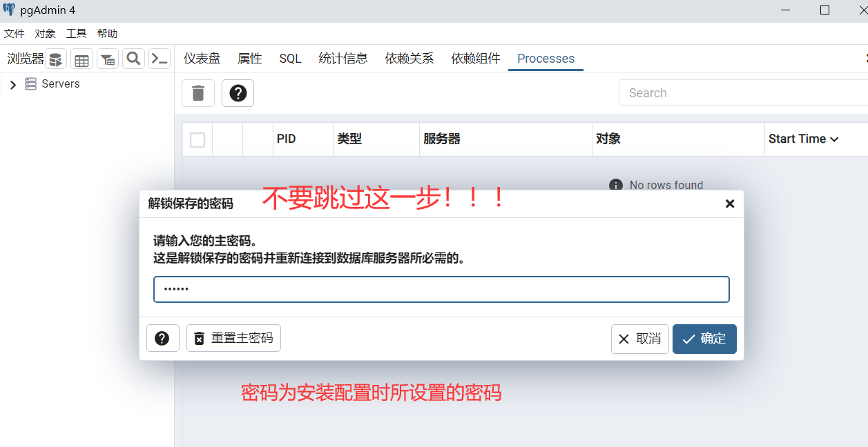Open the 对象 menu
868x447 pixels.
[x=45, y=34]
